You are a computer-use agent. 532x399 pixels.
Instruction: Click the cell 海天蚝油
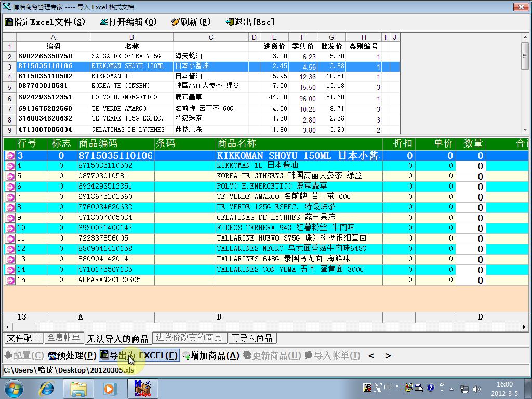coord(211,56)
